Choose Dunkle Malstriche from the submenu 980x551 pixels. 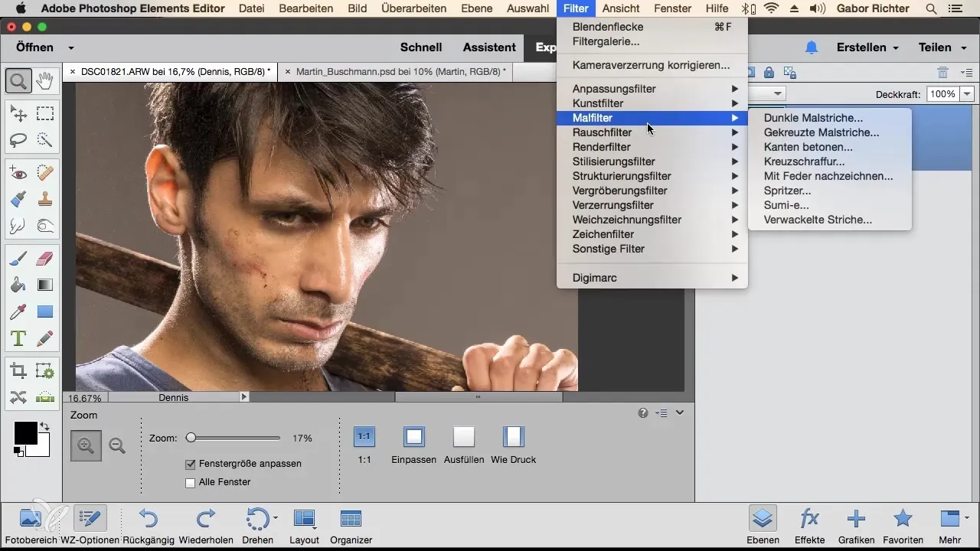pos(813,118)
